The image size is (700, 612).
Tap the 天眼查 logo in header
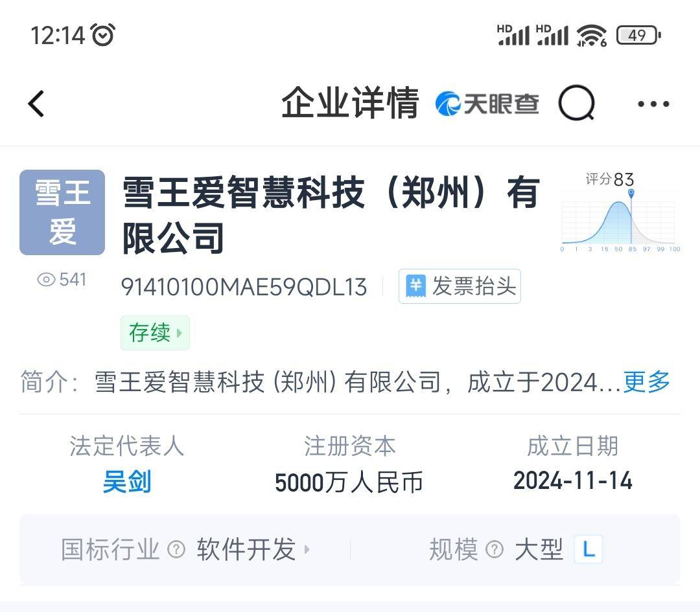487,104
